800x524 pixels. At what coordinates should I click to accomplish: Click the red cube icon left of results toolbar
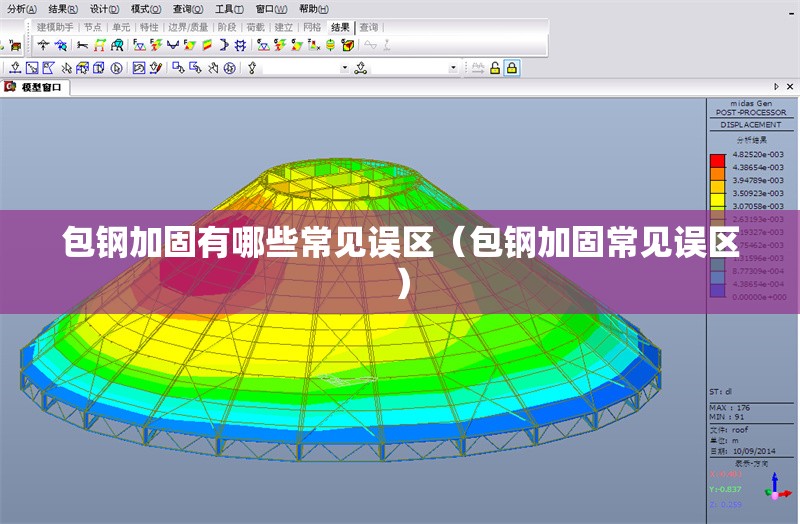coord(16,45)
